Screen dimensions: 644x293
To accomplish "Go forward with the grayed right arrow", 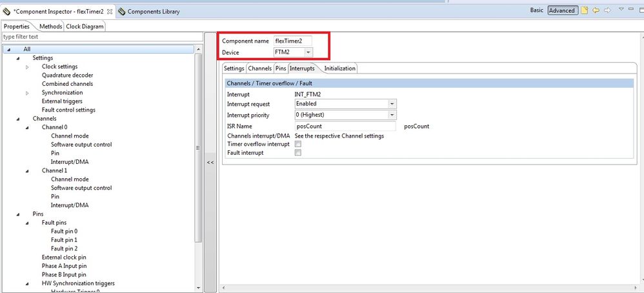I will (x=607, y=11).
